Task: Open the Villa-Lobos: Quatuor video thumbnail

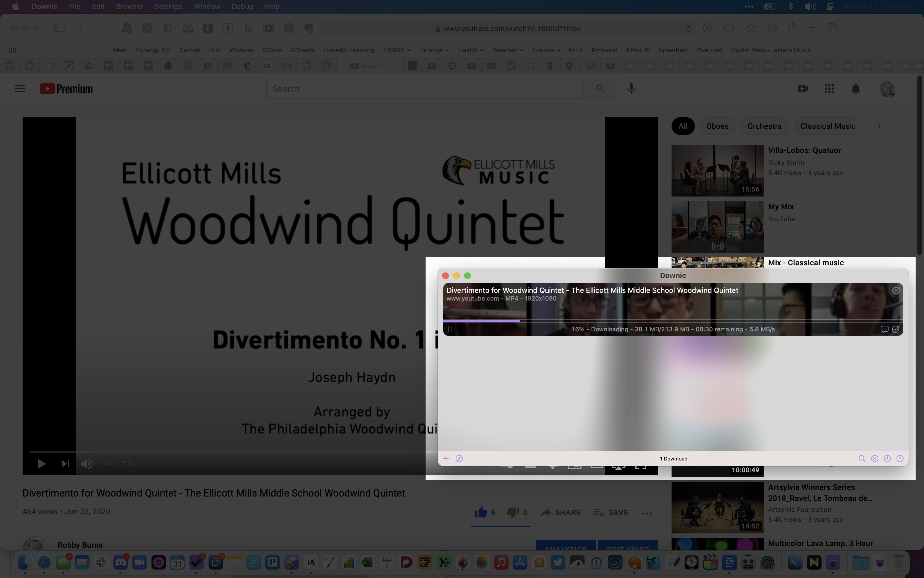Action: pos(717,170)
